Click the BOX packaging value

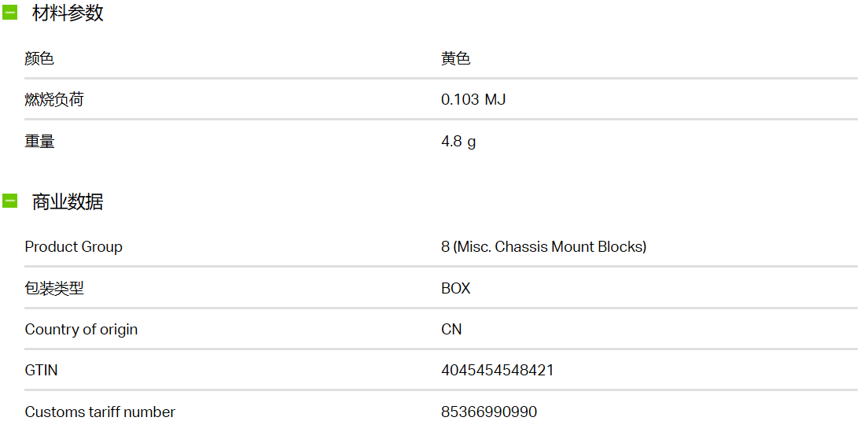pyautogui.click(x=455, y=289)
